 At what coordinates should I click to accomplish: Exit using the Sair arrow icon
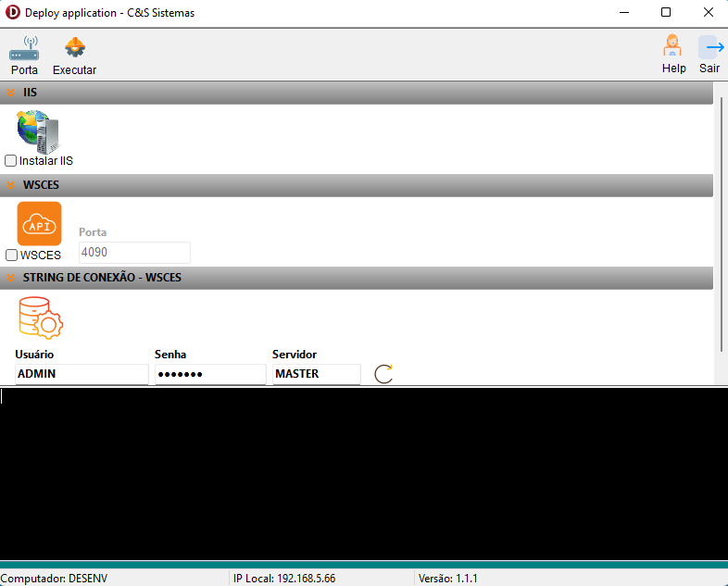point(710,47)
